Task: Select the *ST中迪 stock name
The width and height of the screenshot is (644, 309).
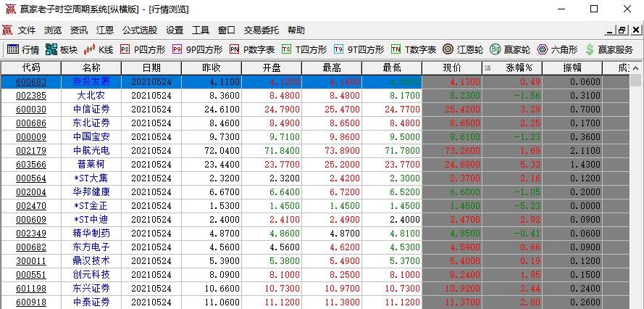Action: point(91,219)
